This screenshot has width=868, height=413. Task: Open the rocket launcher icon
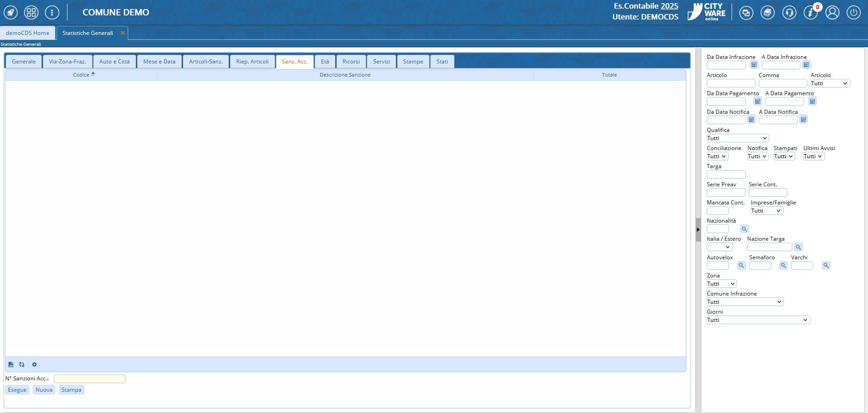coord(11,13)
